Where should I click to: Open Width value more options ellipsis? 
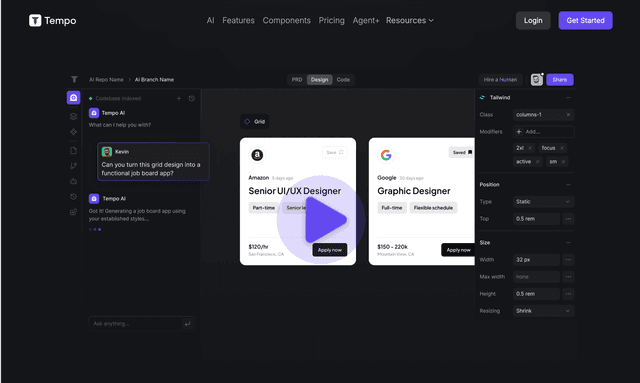coord(568,260)
